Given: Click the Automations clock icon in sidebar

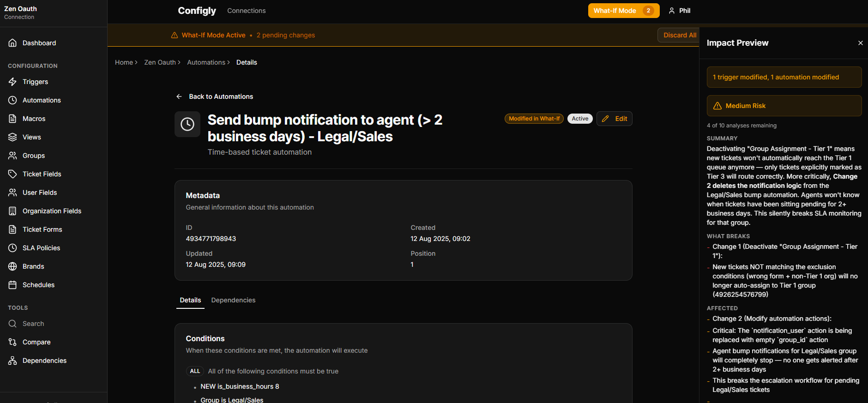Looking at the screenshot, I should (x=12, y=100).
